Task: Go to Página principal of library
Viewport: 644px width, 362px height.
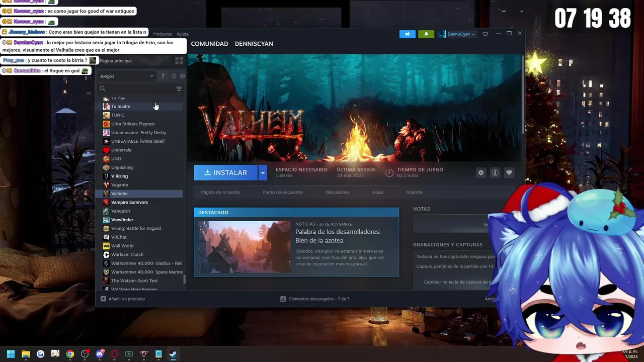Action: [115, 61]
